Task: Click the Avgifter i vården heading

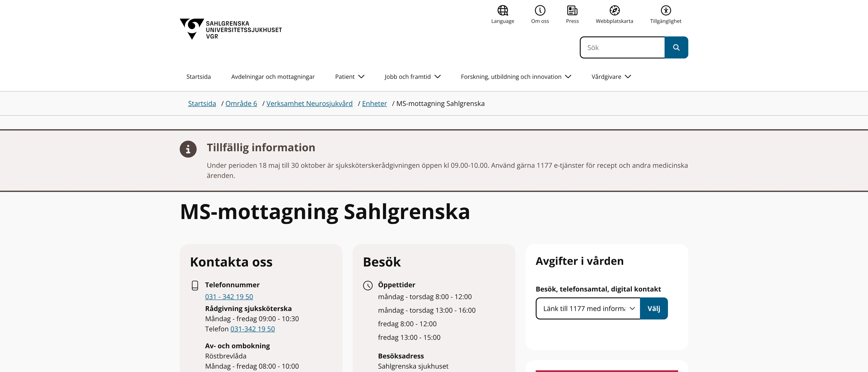Action: tap(580, 261)
